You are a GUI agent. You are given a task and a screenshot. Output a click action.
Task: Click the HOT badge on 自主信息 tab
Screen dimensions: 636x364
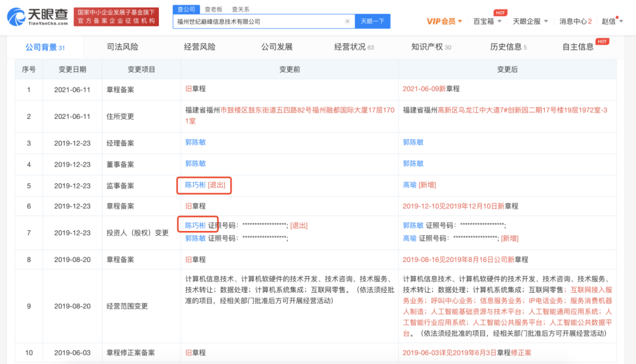click(x=602, y=41)
